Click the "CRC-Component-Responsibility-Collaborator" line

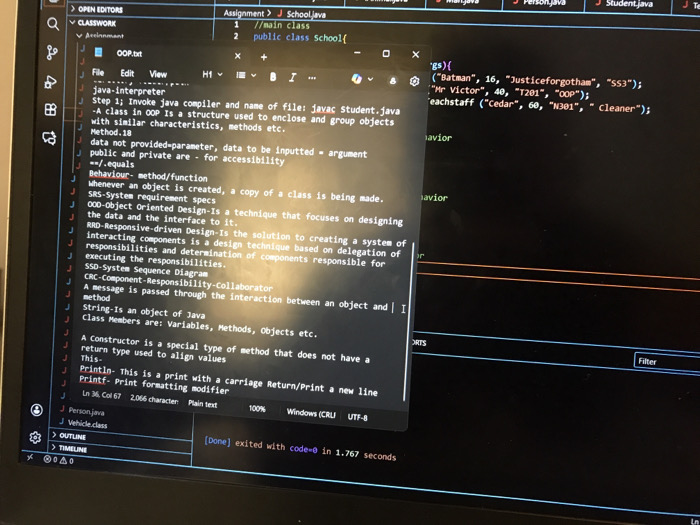coord(178,282)
